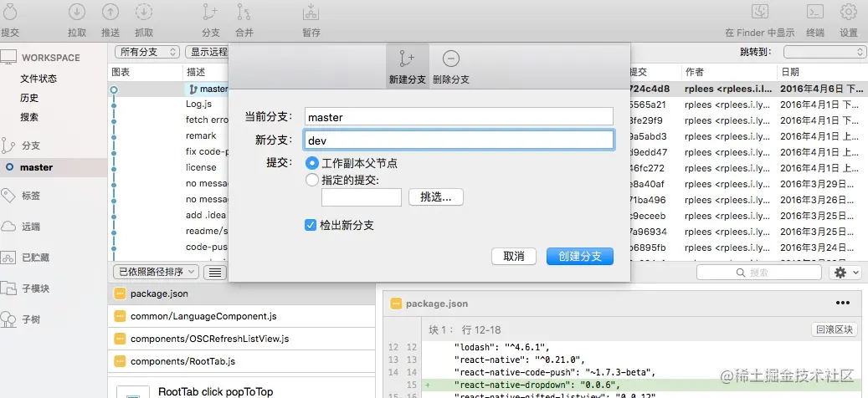Click the 拉取 pull toolbar icon

tap(77, 13)
